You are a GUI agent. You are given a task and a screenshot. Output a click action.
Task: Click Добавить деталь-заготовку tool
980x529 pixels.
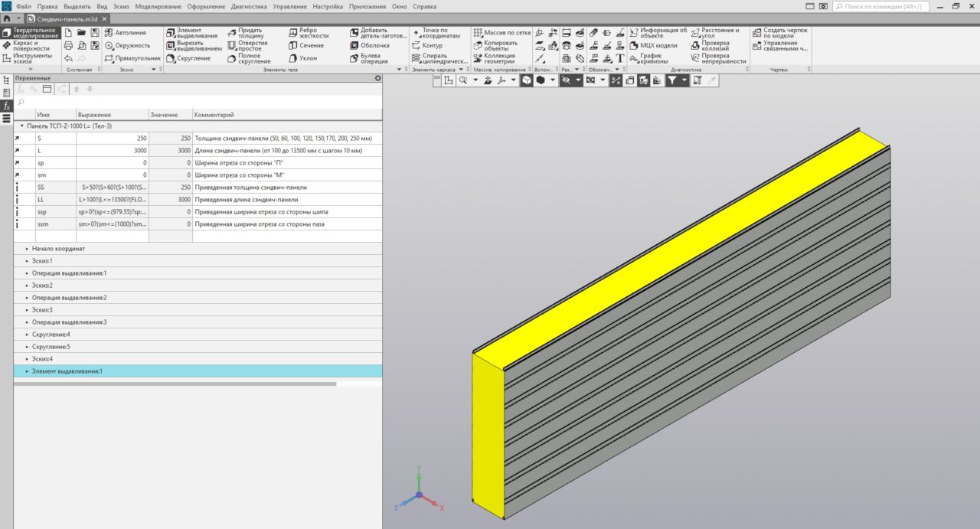pyautogui.click(x=378, y=33)
